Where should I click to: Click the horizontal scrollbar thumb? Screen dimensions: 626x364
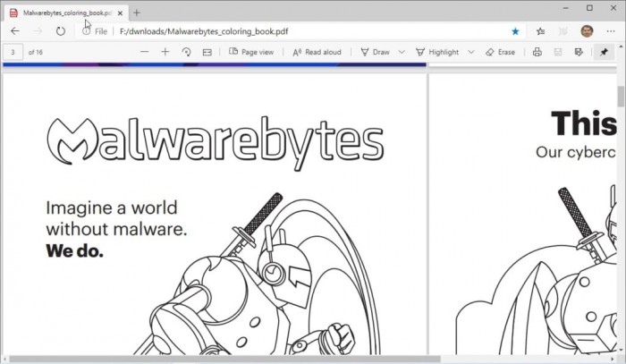pyautogui.click(x=224, y=359)
